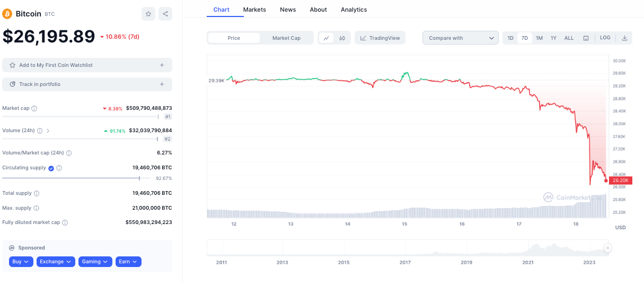This screenshot has width=644, height=284.
Task: Click the $509,790,488,873 market cap value
Action: [x=149, y=108]
